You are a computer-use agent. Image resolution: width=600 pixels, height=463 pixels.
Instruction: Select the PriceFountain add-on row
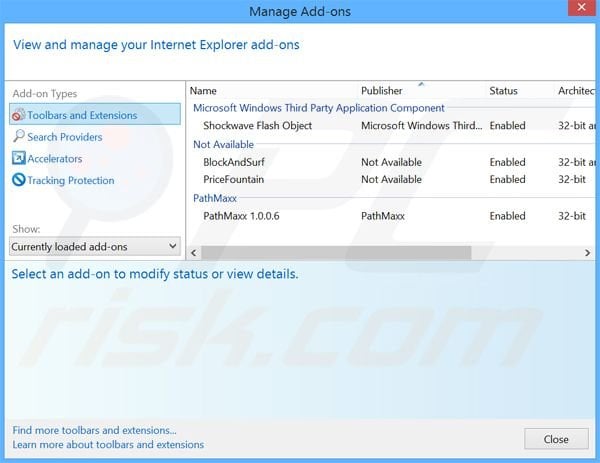(392, 179)
